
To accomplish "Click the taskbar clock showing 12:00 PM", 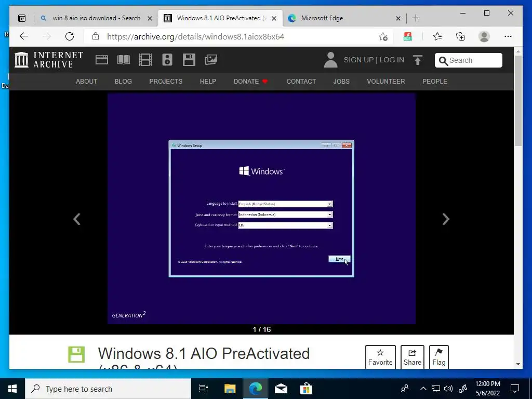I will pyautogui.click(x=488, y=389).
